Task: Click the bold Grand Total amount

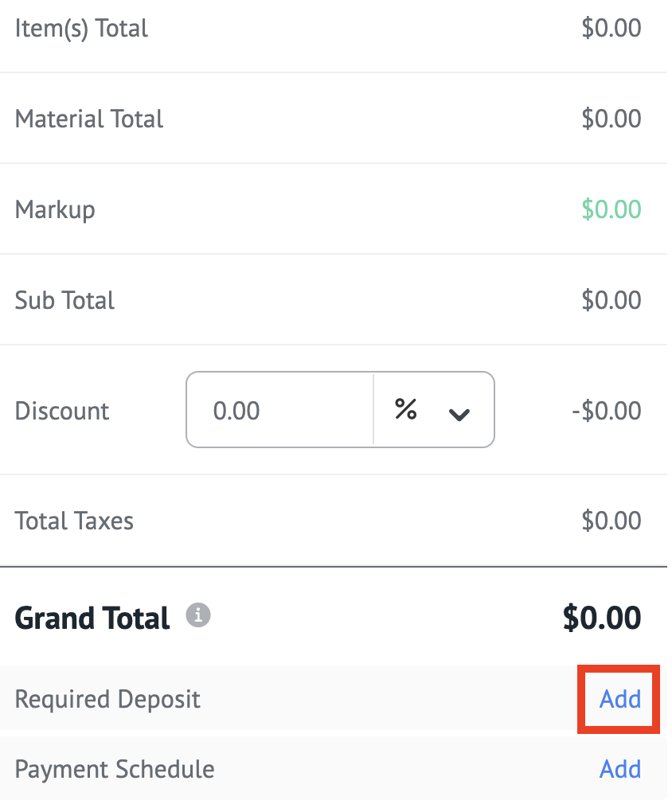Action: tap(601, 618)
